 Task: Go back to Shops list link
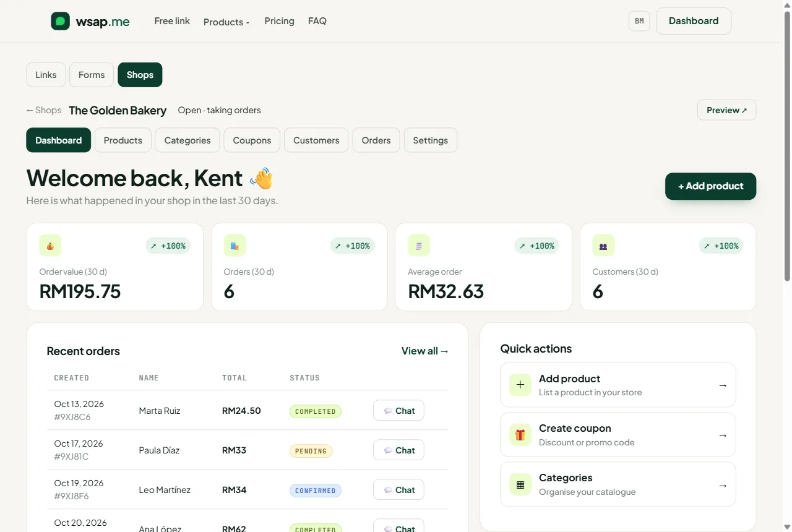click(44, 110)
